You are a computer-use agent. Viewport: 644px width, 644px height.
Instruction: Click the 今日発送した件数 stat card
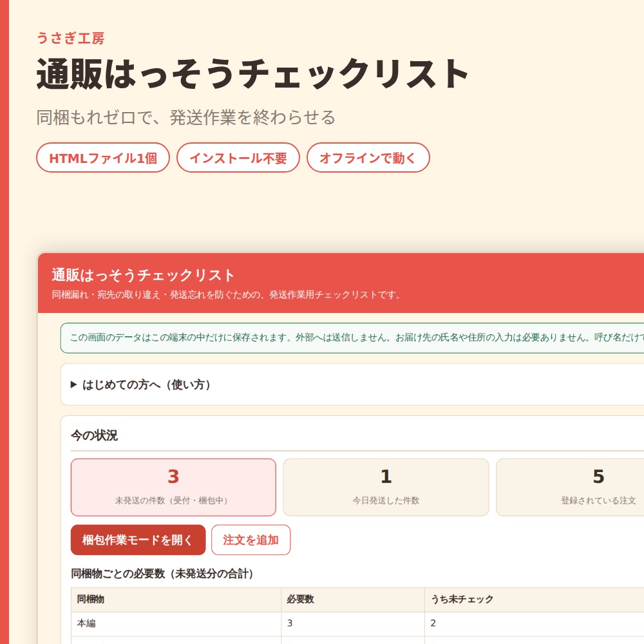[386, 487]
